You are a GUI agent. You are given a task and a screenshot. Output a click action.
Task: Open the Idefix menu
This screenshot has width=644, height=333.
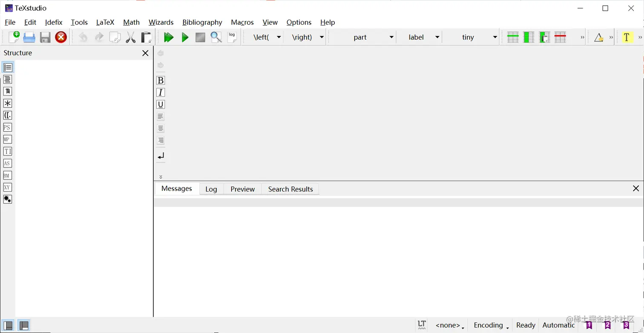[x=54, y=22]
